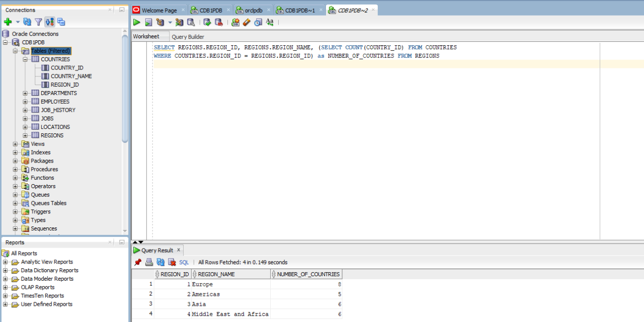Screen dimensions: 644x322
Task: Click the Clear eraser icon
Action: pos(247,23)
